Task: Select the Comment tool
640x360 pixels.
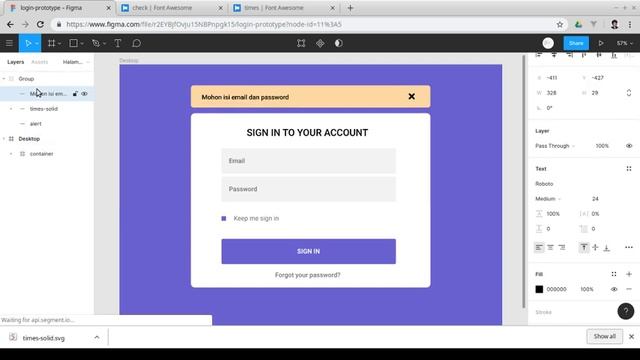Action: pos(137,43)
